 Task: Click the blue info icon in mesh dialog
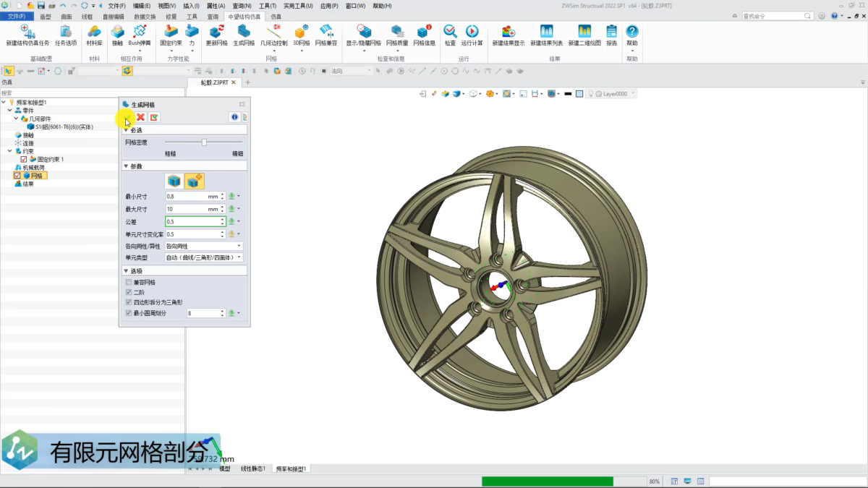(x=234, y=117)
